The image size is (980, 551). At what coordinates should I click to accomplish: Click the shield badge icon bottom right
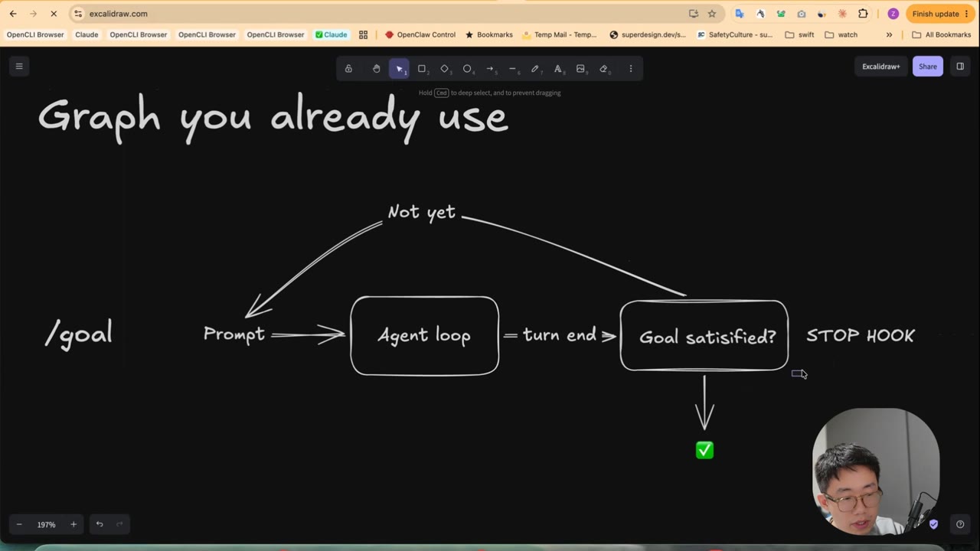pyautogui.click(x=933, y=524)
